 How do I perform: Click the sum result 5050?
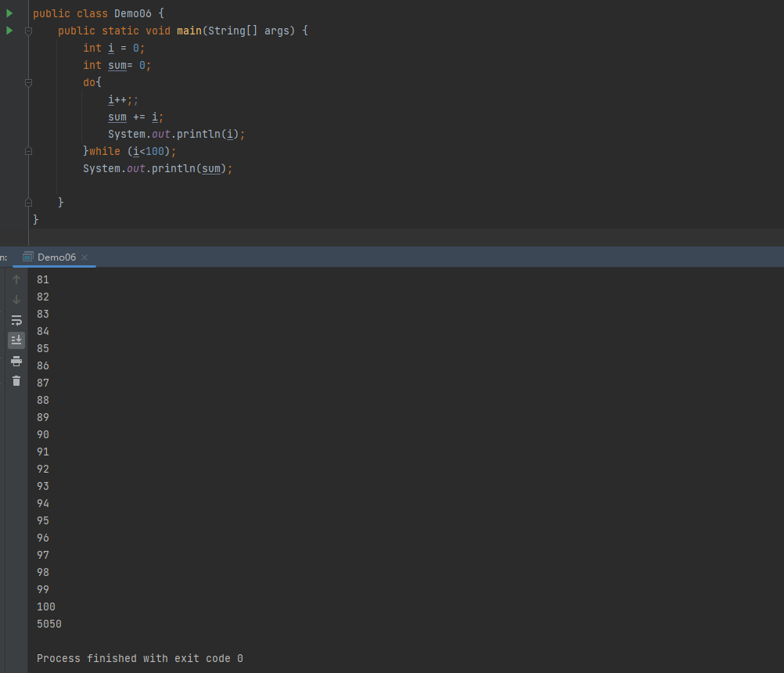pyautogui.click(x=49, y=624)
